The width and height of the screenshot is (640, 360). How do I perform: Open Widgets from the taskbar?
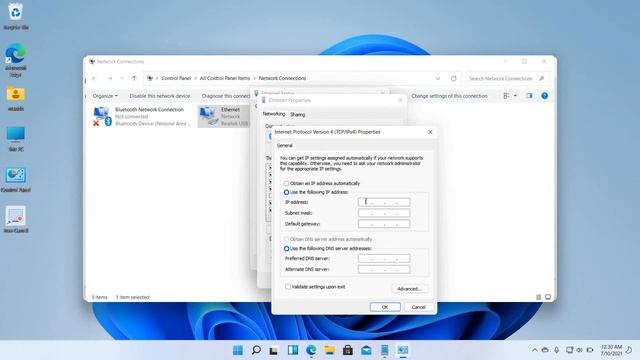[x=293, y=350]
